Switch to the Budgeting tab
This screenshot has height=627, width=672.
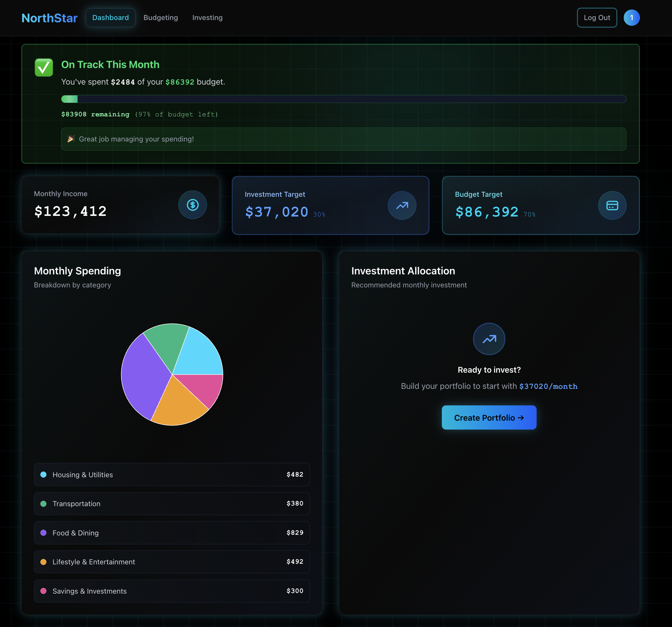point(161,17)
